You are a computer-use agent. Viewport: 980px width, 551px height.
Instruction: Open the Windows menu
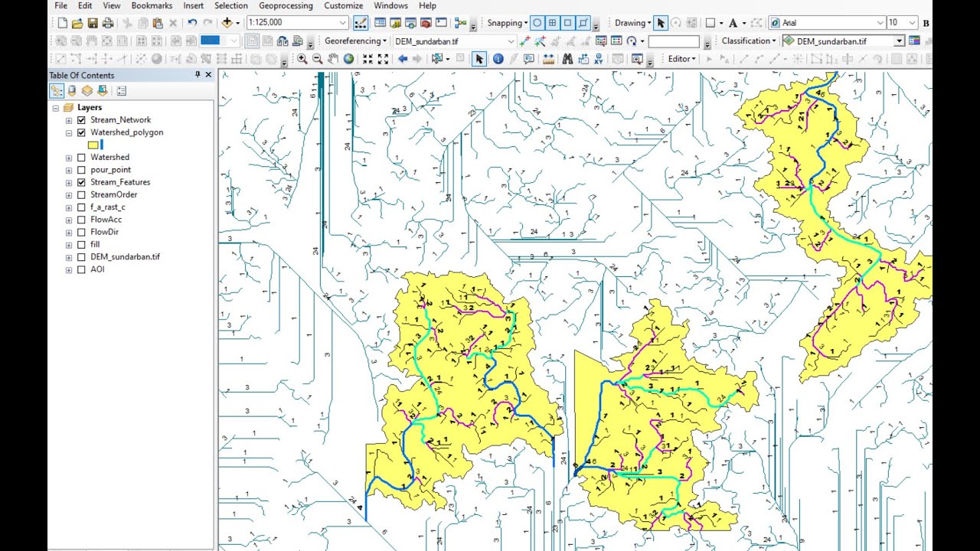coord(391,5)
